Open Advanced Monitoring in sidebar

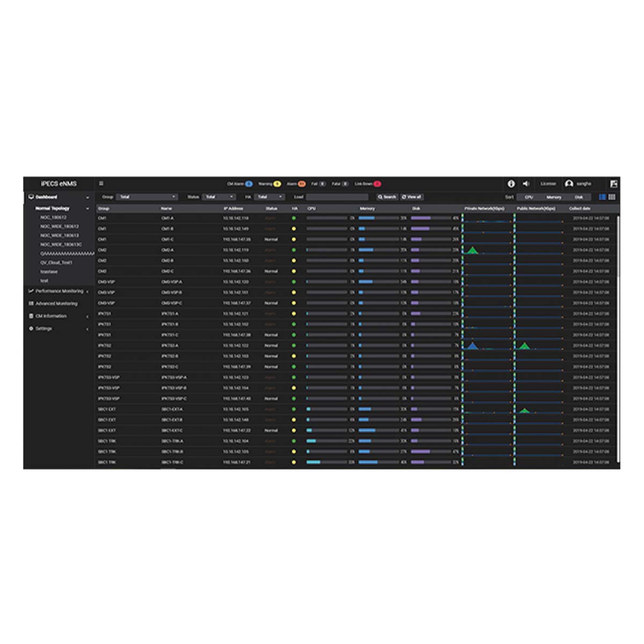(x=56, y=303)
